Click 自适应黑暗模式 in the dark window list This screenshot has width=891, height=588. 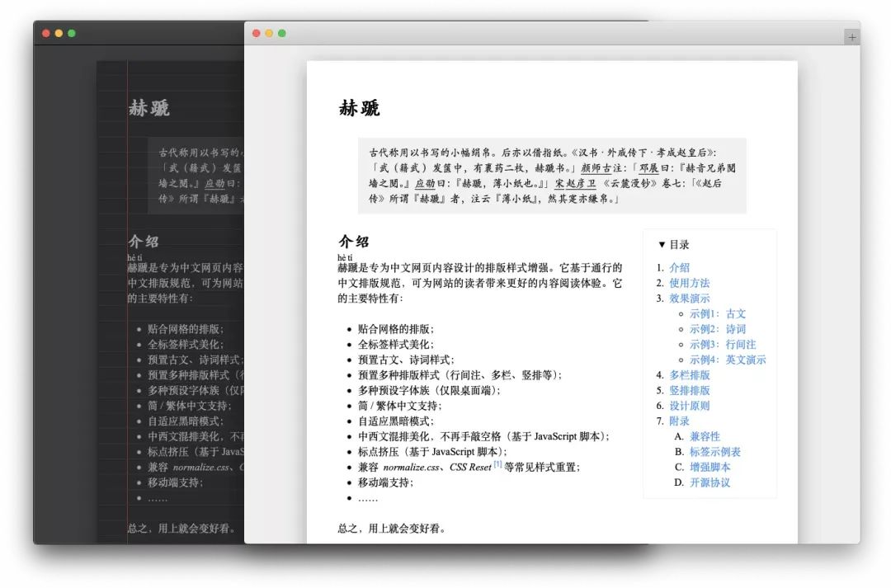186,421
